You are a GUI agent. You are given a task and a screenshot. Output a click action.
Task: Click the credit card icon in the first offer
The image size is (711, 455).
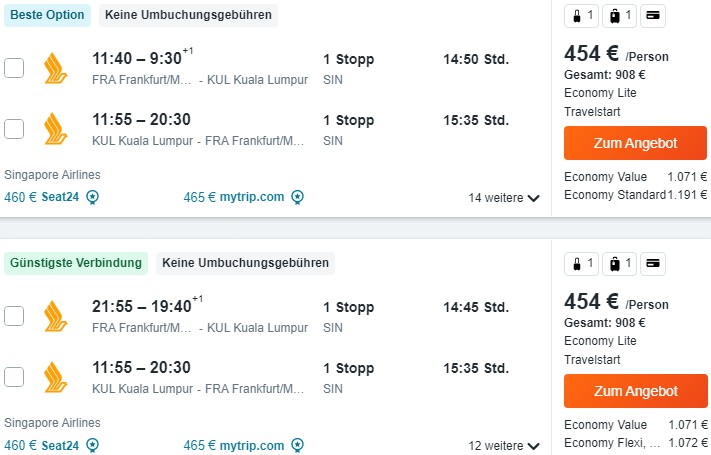pos(653,16)
